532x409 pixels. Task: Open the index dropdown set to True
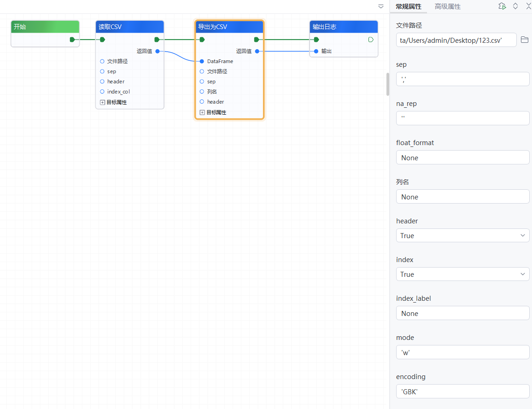462,274
